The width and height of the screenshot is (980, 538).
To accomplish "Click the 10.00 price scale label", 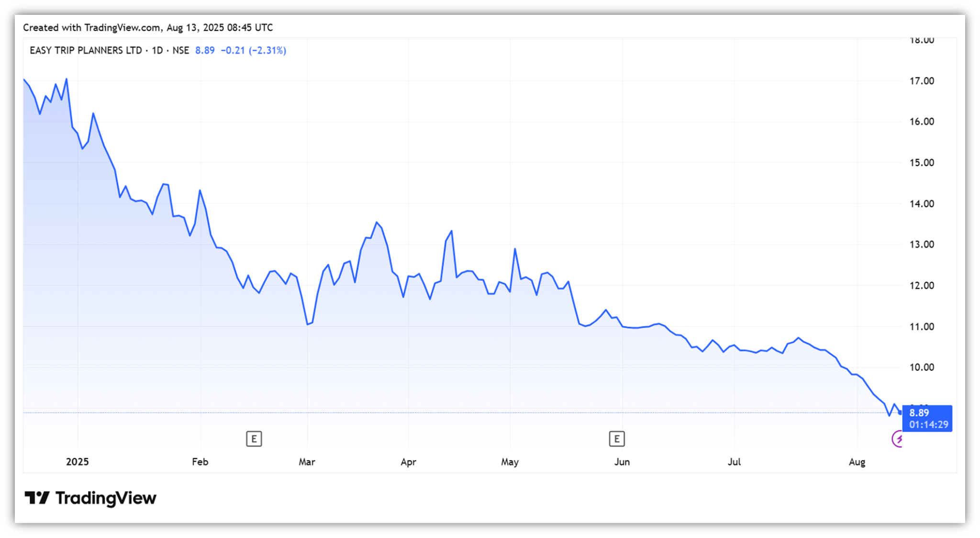I will (x=921, y=367).
